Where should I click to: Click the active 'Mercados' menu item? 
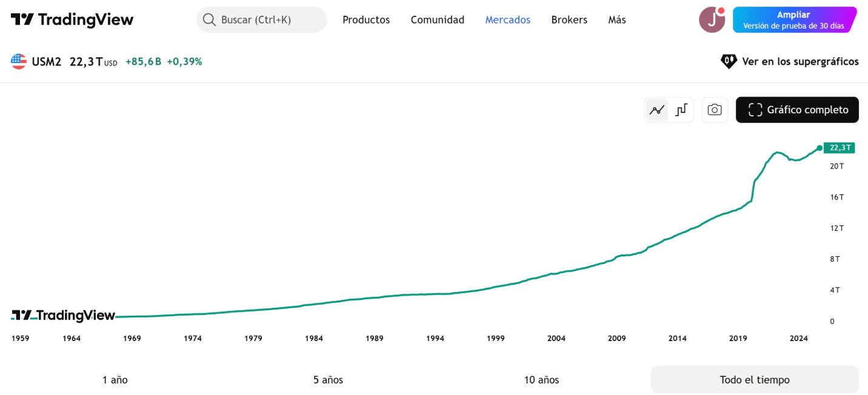(507, 19)
